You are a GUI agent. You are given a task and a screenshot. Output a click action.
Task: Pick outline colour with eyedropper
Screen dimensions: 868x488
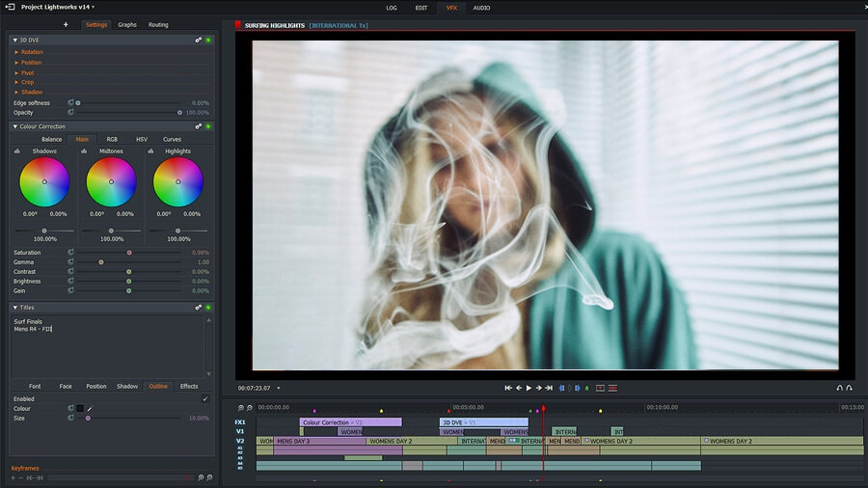(x=90, y=408)
